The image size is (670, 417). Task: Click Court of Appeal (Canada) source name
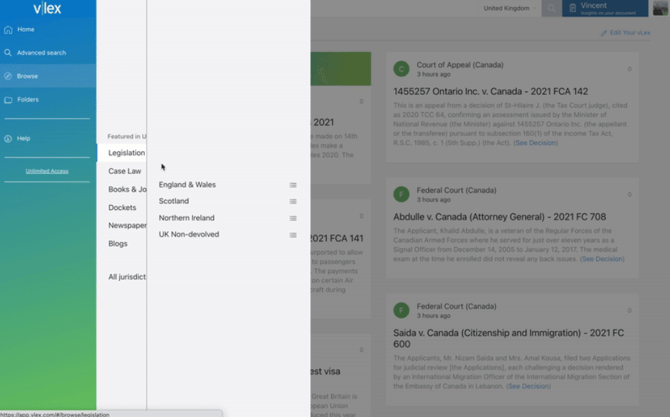pos(460,65)
